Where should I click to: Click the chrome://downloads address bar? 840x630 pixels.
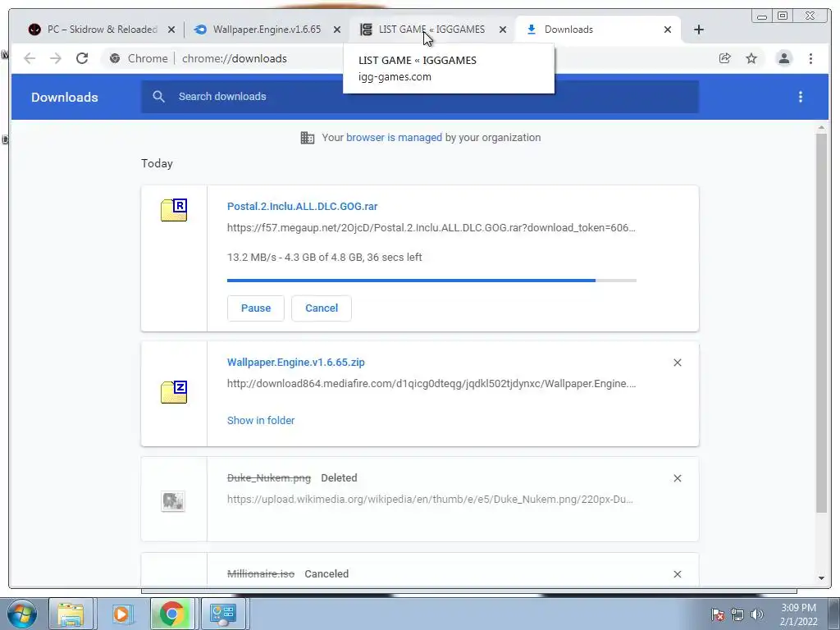tap(234, 58)
